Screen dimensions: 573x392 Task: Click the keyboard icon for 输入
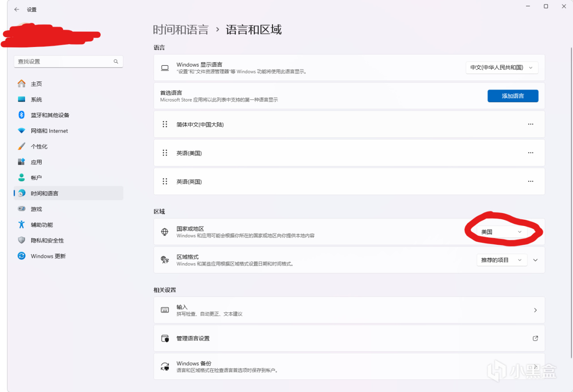tap(165, 310)
